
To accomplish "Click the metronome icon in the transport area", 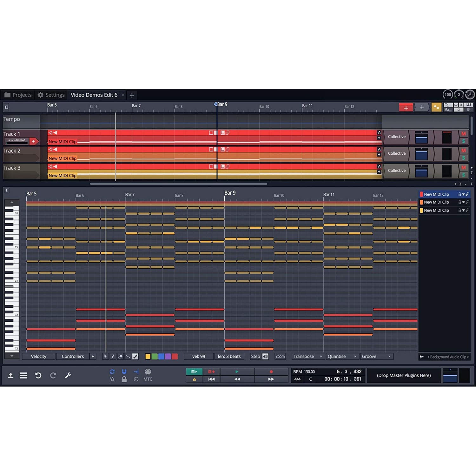I will [112, 379].
